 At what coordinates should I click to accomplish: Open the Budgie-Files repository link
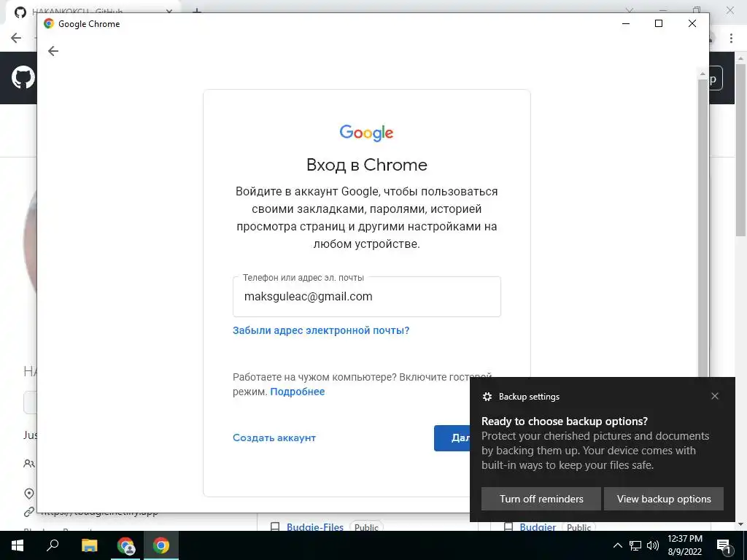(315, 527)
